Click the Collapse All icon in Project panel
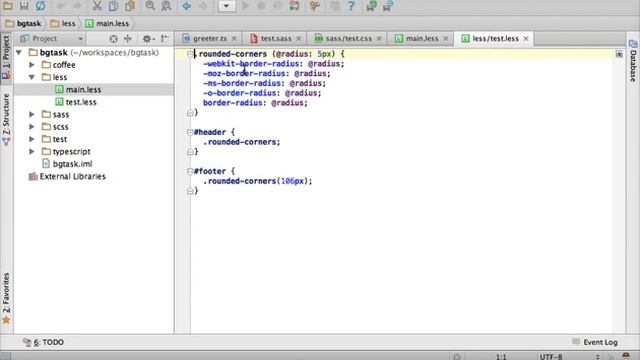 click(x=128, y=39)
